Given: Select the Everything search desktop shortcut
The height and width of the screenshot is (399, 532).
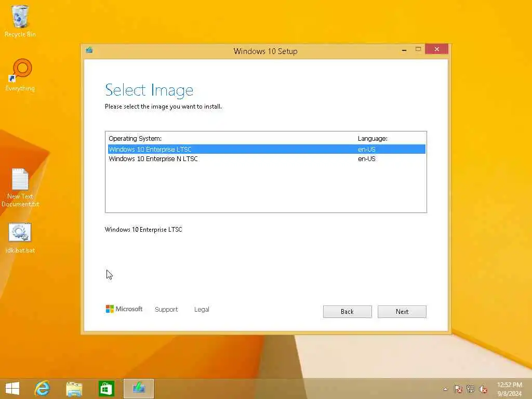Looking at the screenshot, I should click(x=20, y=75).
